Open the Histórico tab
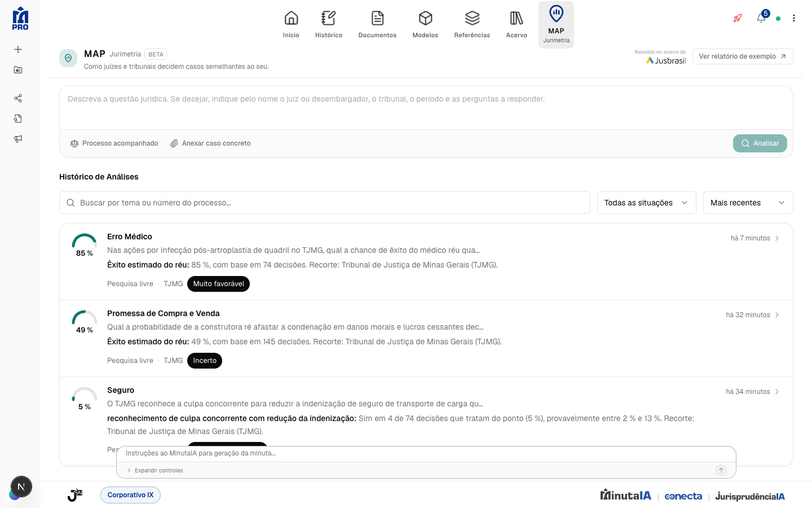Viewport: 812px width, 508px height. click(x=329, y=24)
